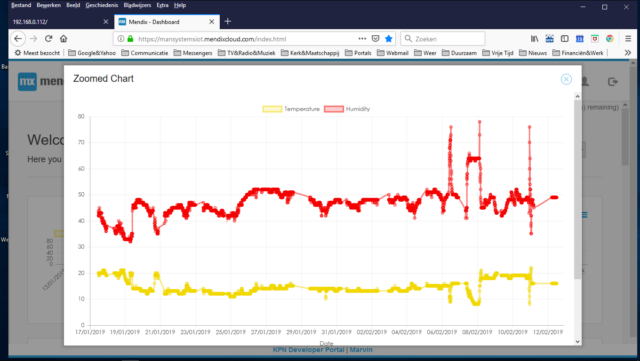This screenshot has width=640, height=361.
Task: Click the dialog scrollbar up arrow
Action: 577,96
